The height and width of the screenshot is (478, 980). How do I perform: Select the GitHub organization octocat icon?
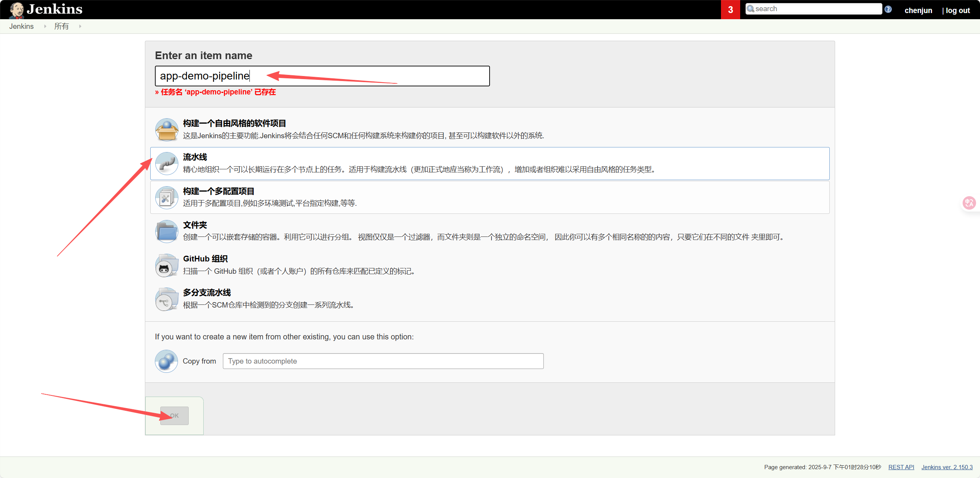tap(166, 265)
